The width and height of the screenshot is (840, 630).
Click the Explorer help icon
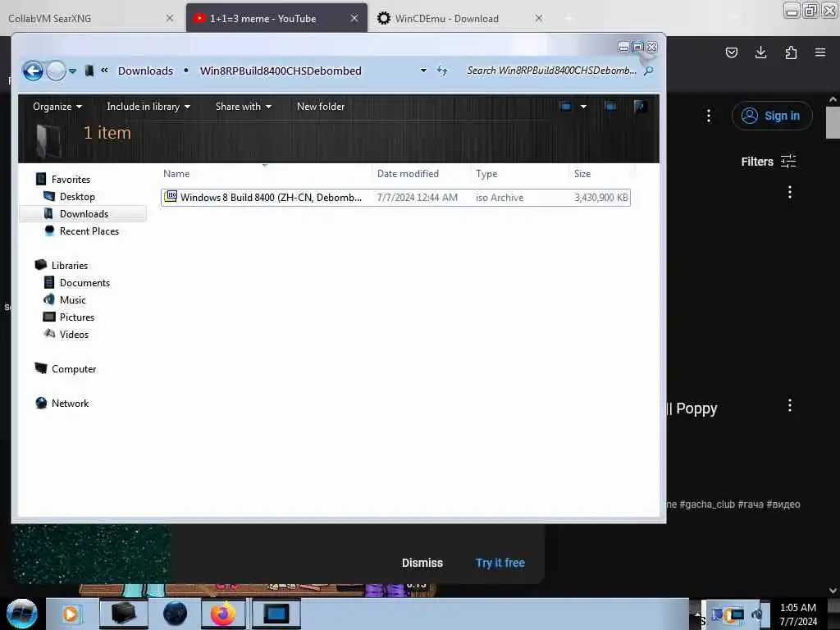(640, 107)
